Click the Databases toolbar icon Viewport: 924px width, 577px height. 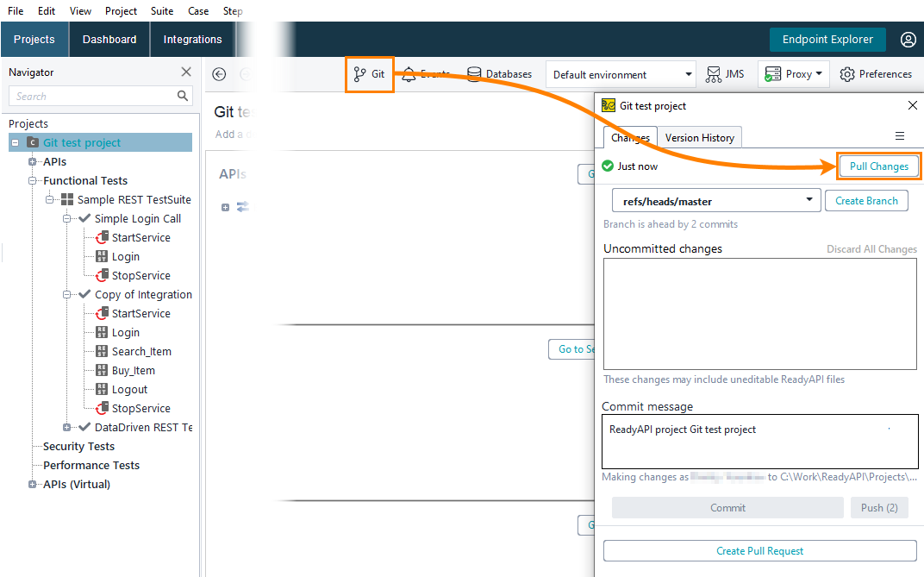(474, 73)
